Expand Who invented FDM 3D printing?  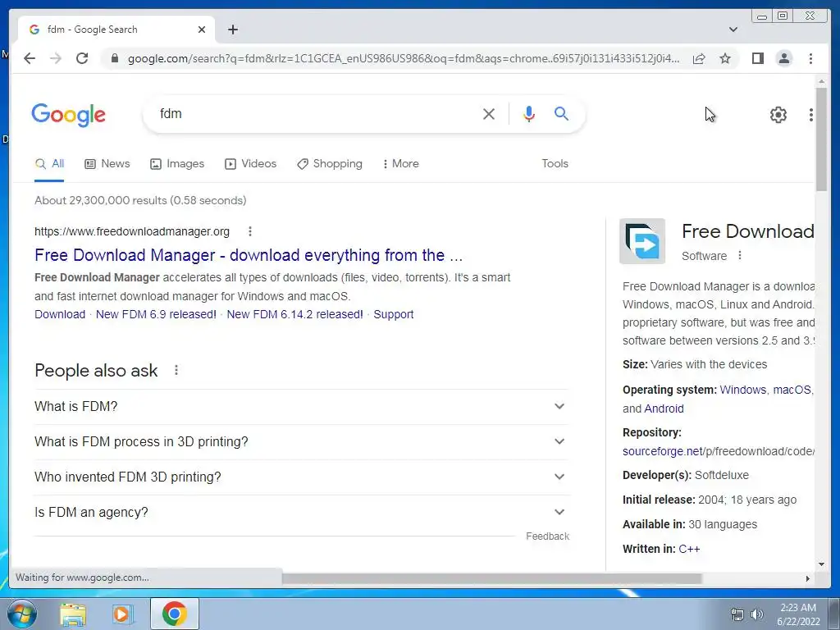(x=301, y=477)
